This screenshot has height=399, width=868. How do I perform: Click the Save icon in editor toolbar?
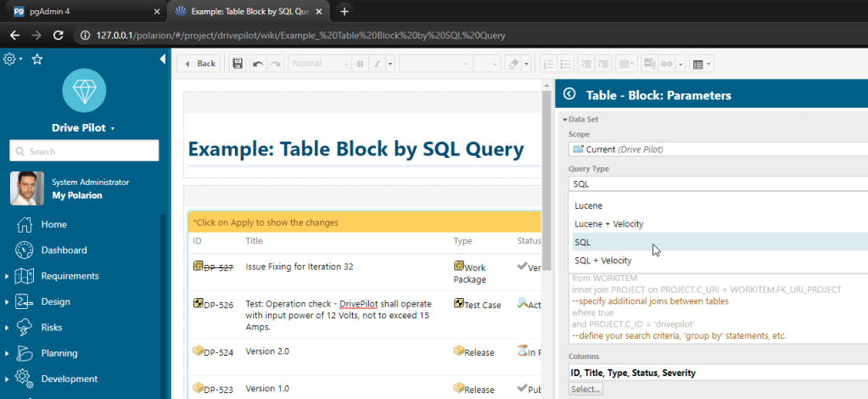pyautogui.click(x=238, y=64)
